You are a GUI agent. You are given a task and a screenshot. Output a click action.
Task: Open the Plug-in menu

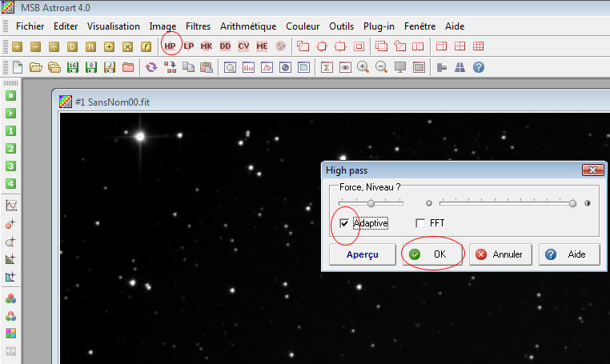[x=379, y=26]
